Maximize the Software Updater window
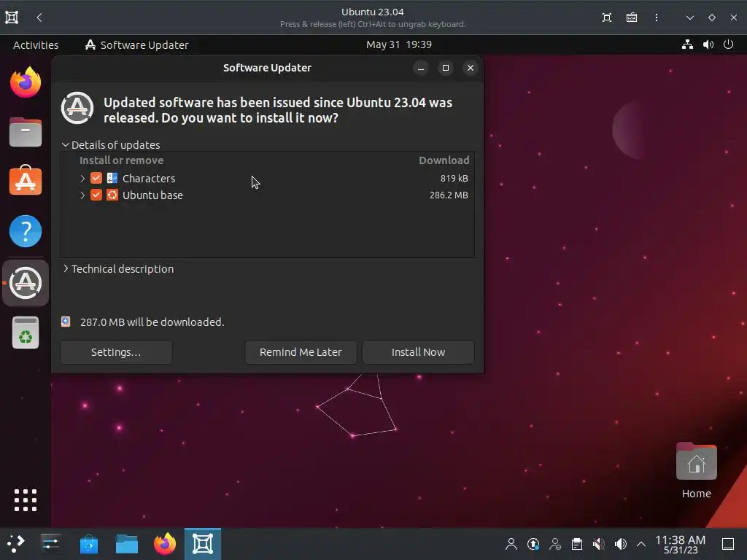Viewport: 747px width, 560px height. [x=446, y=68]
